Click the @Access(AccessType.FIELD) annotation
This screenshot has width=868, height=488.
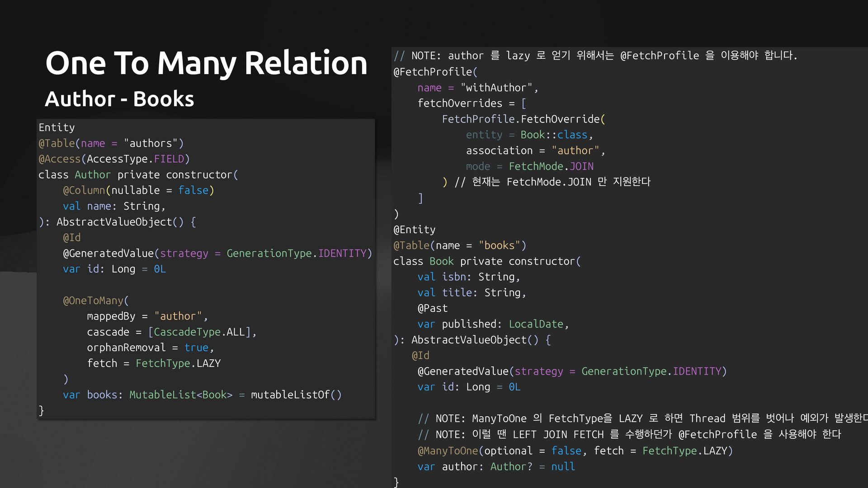point(114,159)
